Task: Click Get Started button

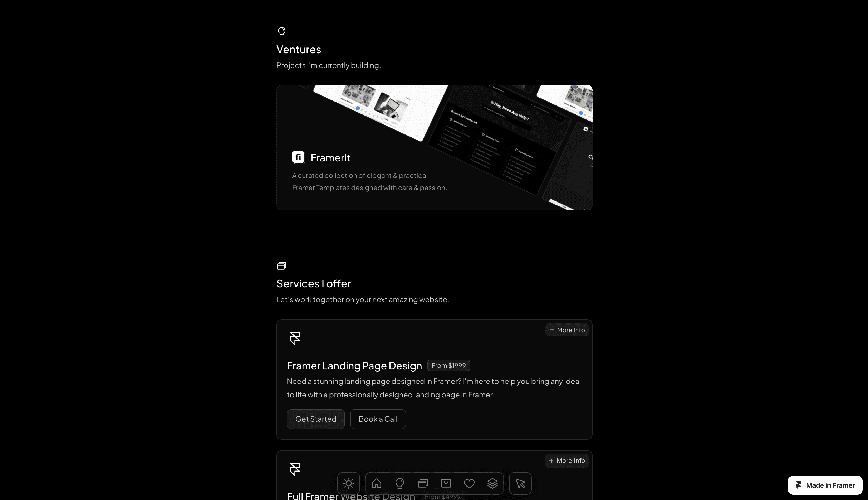Action: coord(316,419)
